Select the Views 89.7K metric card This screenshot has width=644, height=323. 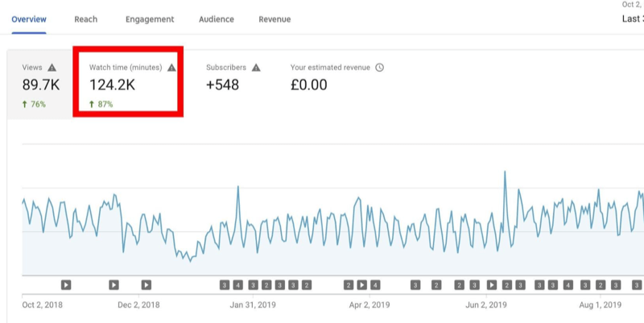tap(40, 85)
